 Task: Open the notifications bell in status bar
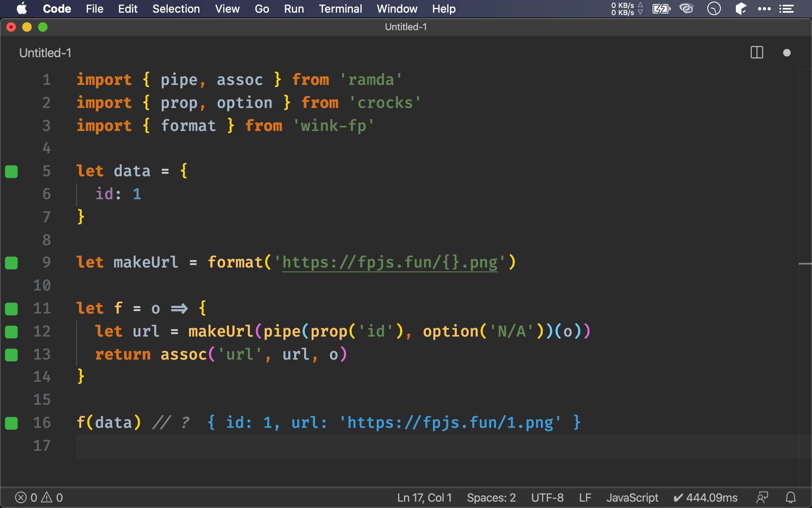[791, 497]
